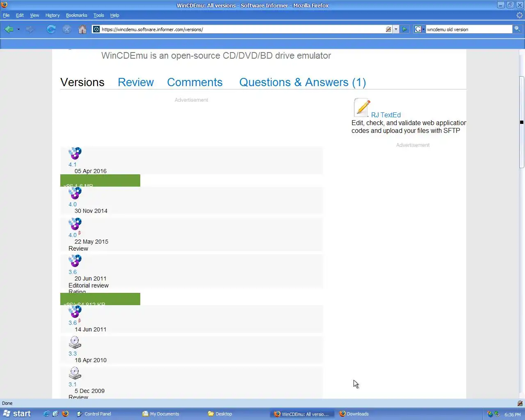Open the address bar history dropdown
This screenshot has height=420, width=525.
tap(396, 29)
